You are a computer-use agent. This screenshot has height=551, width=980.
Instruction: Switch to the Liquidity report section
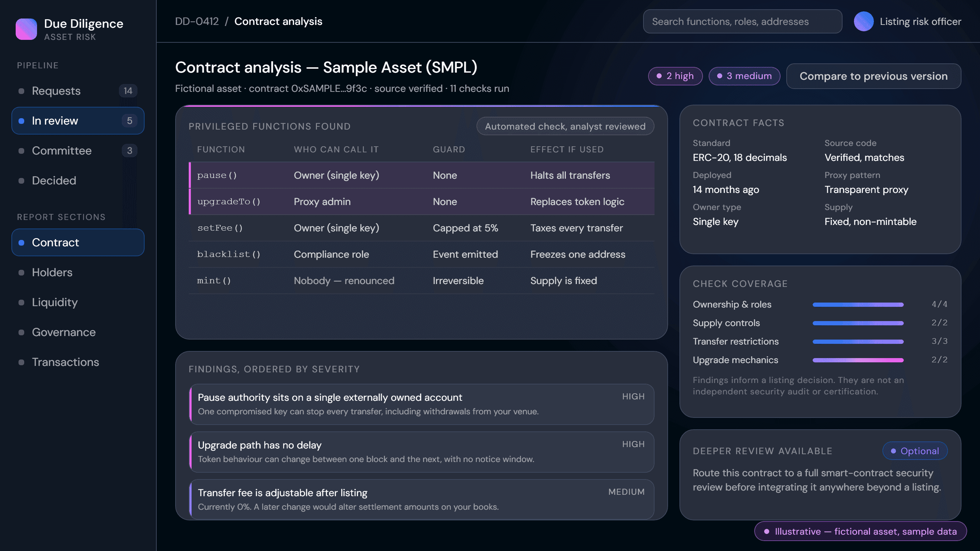click(78, 302)
